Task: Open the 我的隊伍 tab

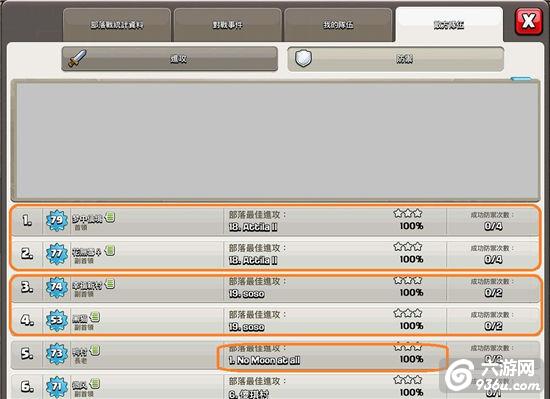Action: coord(338,25)
